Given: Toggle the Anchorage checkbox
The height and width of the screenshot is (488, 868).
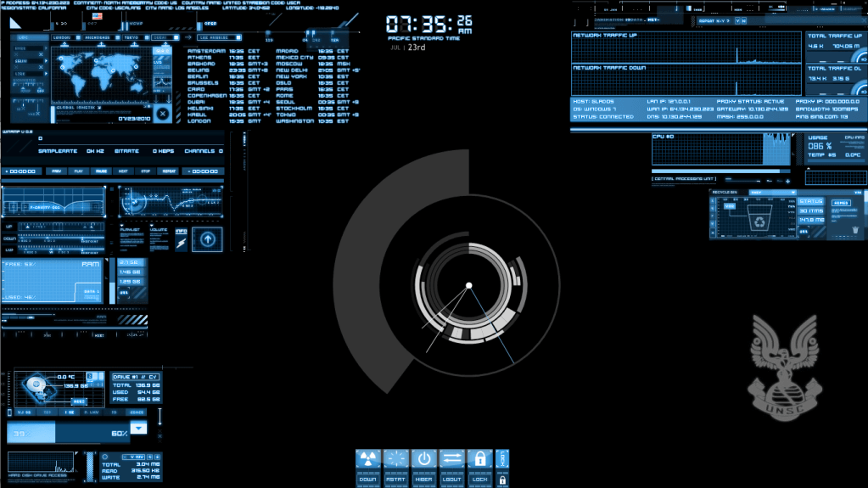Looking at the screenshot, I should (118, 37).
